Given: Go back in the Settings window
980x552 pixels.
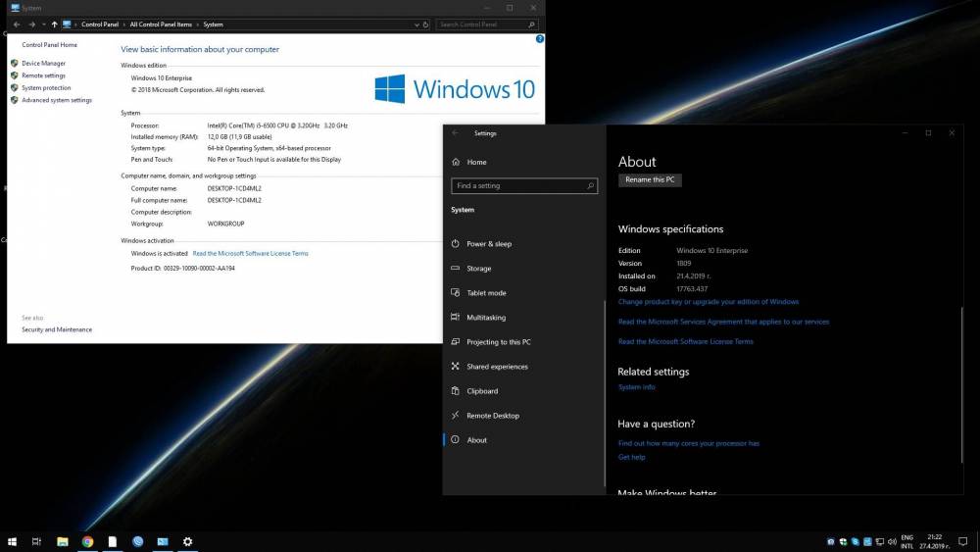Looking at the screenshot, I should pyautogui.click(x=455, y=133).
